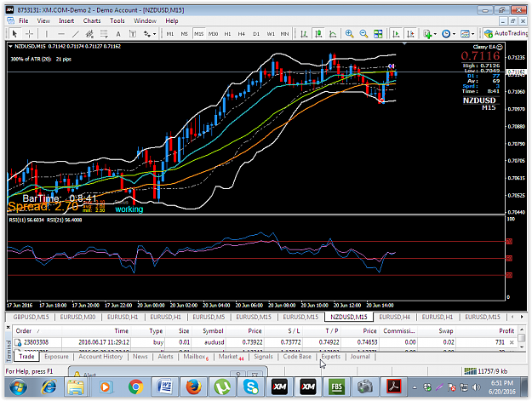Toggle chart auto scroll
532x401 pixels.
point(396,34)
